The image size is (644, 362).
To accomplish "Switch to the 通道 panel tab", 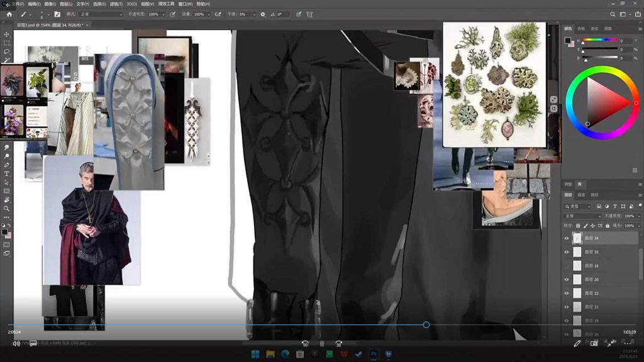I will pyautogui.click(x=581, y=195).
